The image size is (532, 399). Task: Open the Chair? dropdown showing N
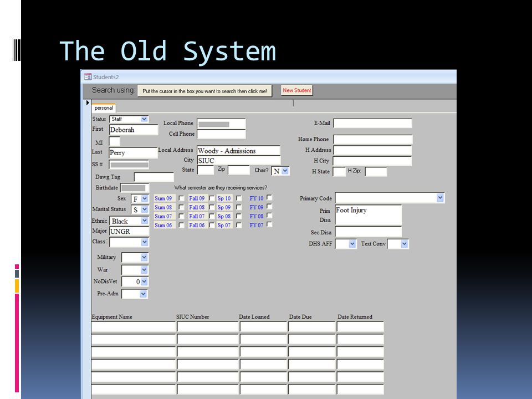pyautogui.click(x=285, y=171)
